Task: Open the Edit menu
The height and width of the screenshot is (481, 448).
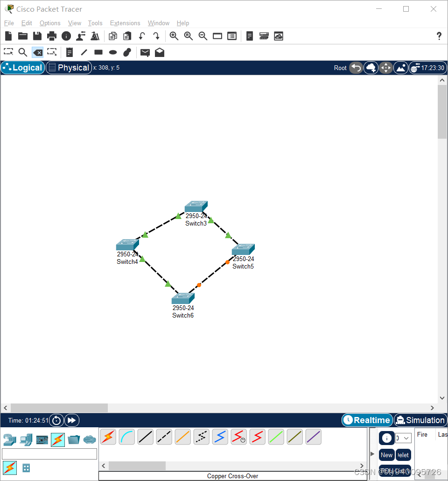Action: click(x=27, y=23)
